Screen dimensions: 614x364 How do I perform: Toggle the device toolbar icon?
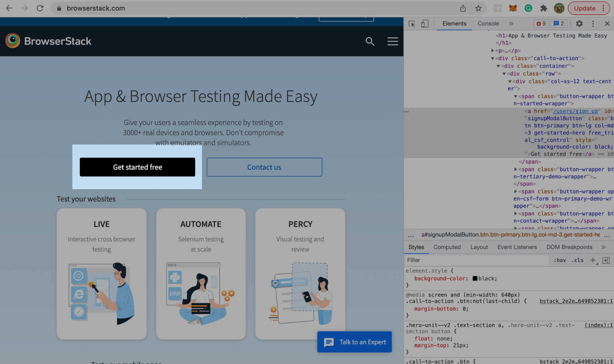tap(425, 24)
